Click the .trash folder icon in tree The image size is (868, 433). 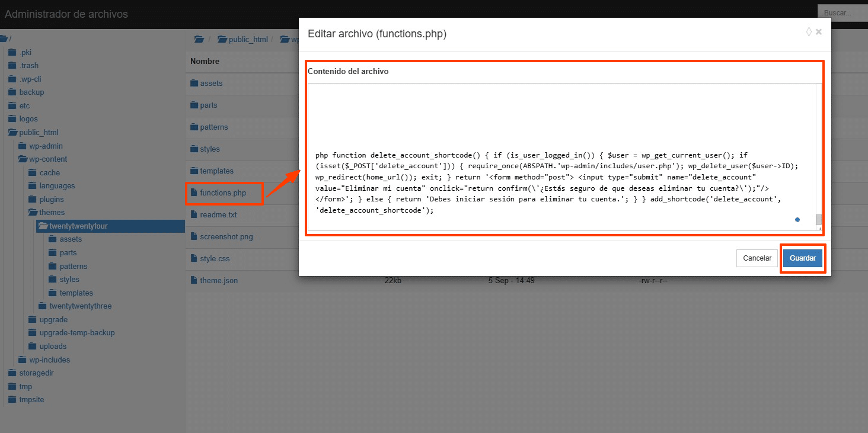coord(12,66)
